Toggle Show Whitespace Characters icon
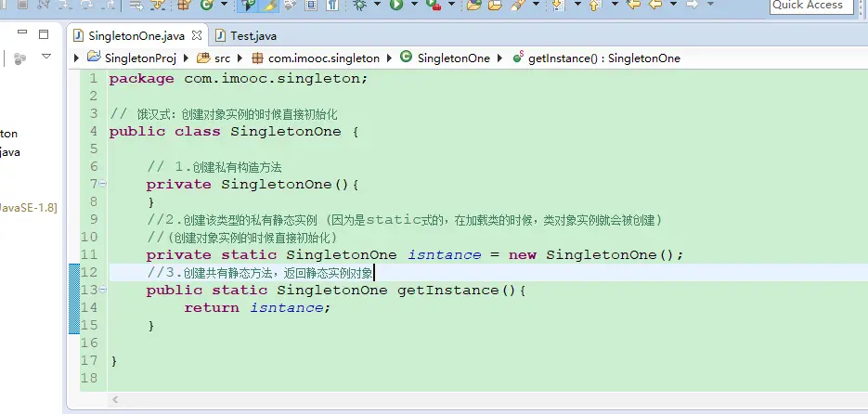The width and height of the screenshot is (868, 414). point(332,5)
